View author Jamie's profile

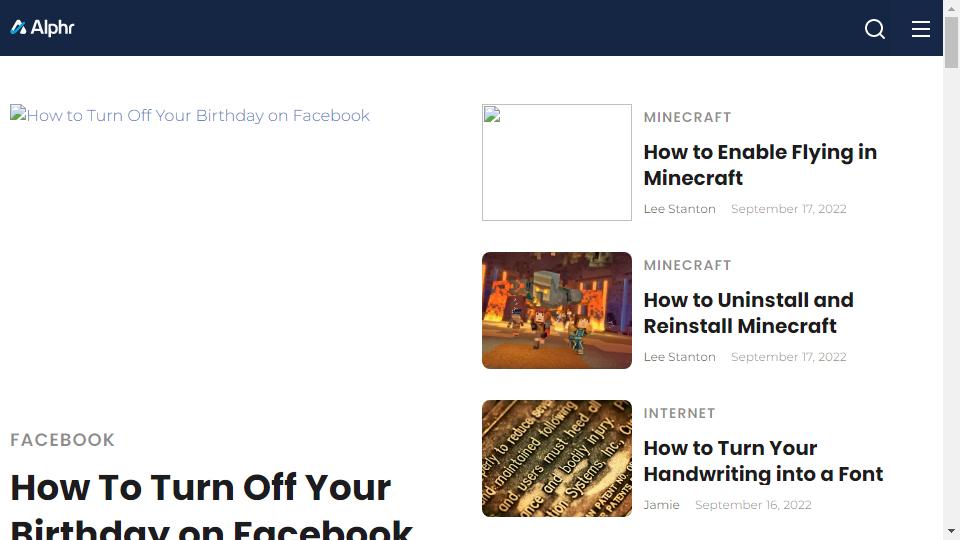[x=661, y=505]
